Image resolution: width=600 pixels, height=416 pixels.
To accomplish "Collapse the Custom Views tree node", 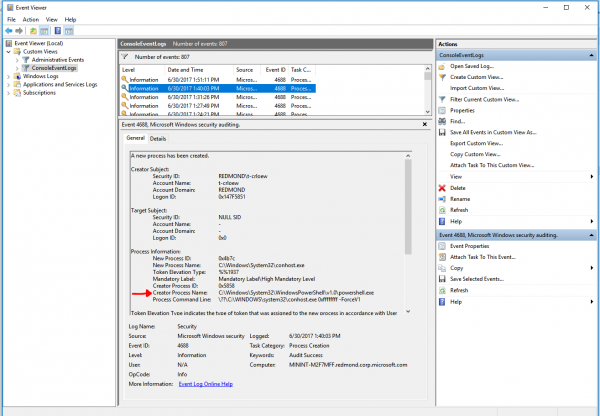I will pyautogui.click(x=8, y=52).
